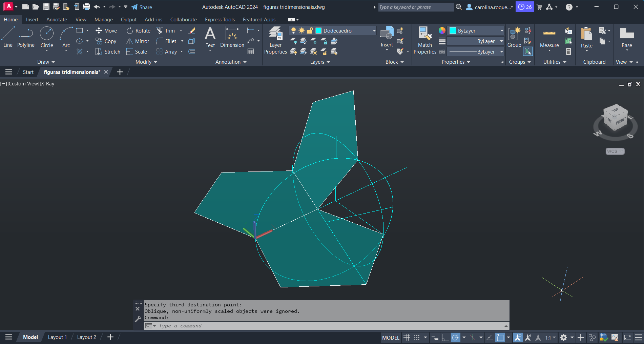Open the Dodecaedro layer dropdown
The height and width of the screenshot is (344, 644).
pyautogui.click(x=374, y=31)
